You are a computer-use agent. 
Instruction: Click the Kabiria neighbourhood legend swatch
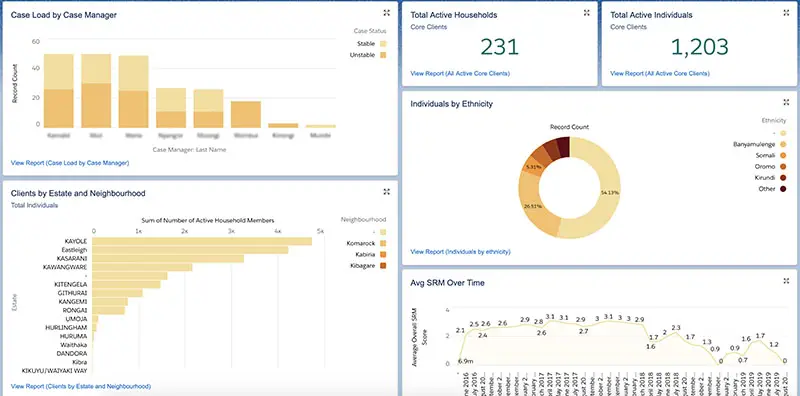pyautogui.click(x=383, y=254)
